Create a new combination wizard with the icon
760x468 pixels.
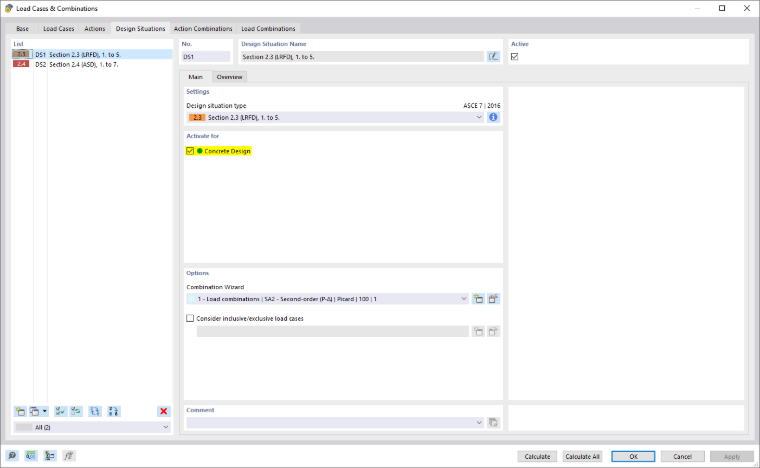pos(478,299)
